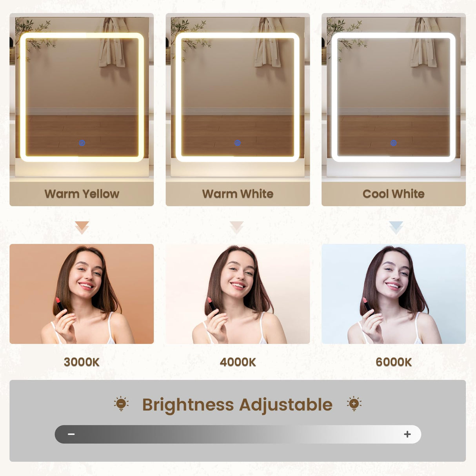Select the Warm White label
The image size is (476, 476).
coord(238,194)
